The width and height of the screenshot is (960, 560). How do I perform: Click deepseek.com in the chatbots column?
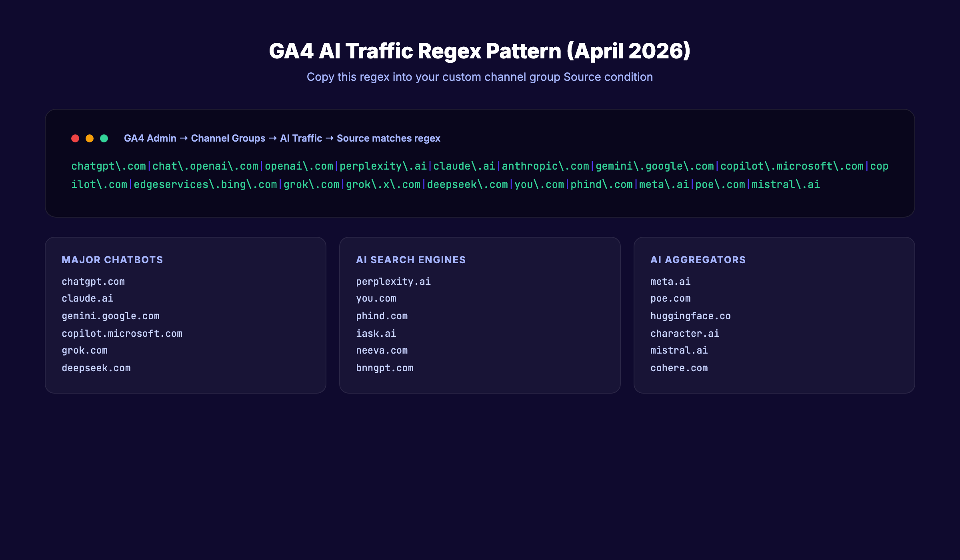pos(96,368)
